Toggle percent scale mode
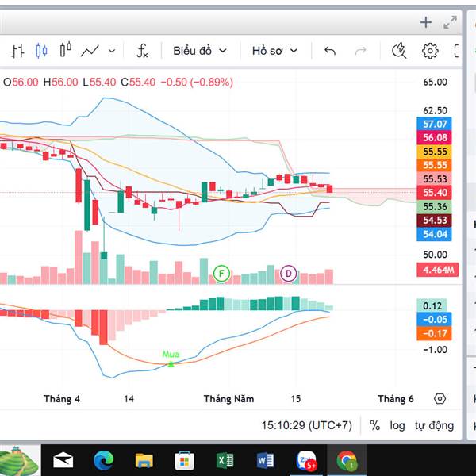The image size is (476, 476). pos(375,425)
